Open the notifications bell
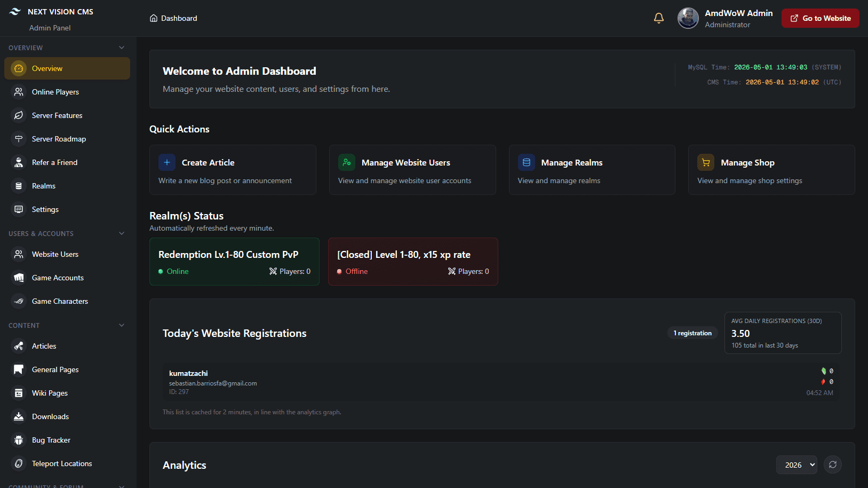 pos(659,18)
